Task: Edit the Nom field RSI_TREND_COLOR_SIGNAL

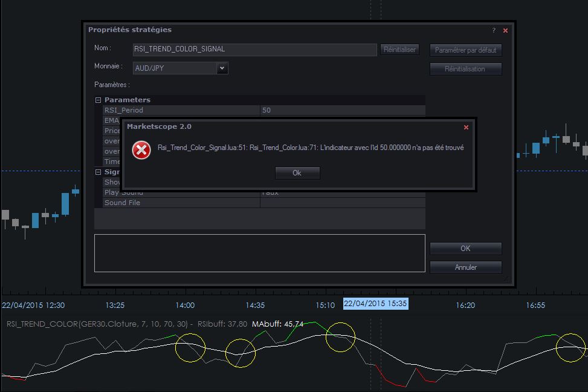Action: click(x=254, y=49)
